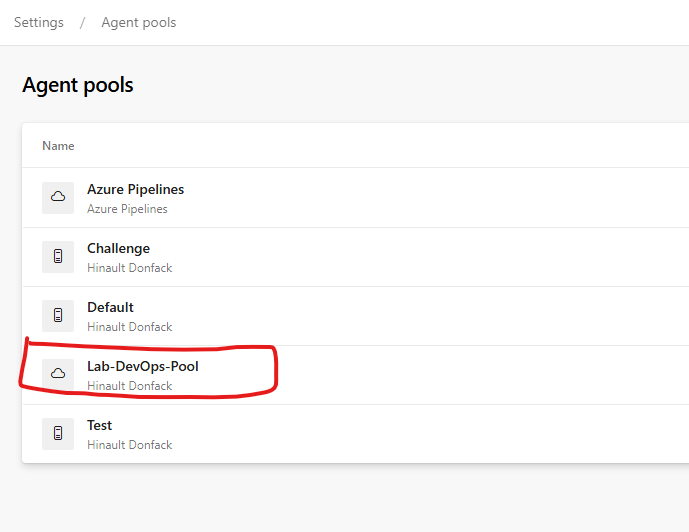This screenshot has height=532, width=689.
Task: Click Hinault Donfack under Lab-DevOps-Pool
Action: [x=129, y=386]
